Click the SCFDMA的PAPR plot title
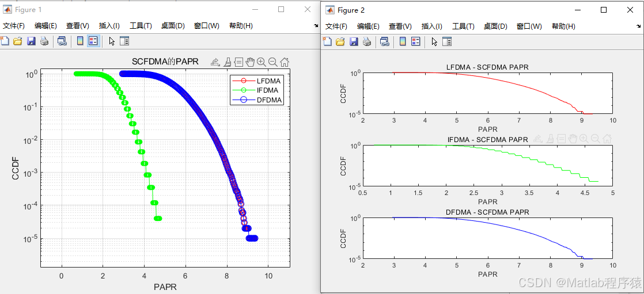 (165, 62)
